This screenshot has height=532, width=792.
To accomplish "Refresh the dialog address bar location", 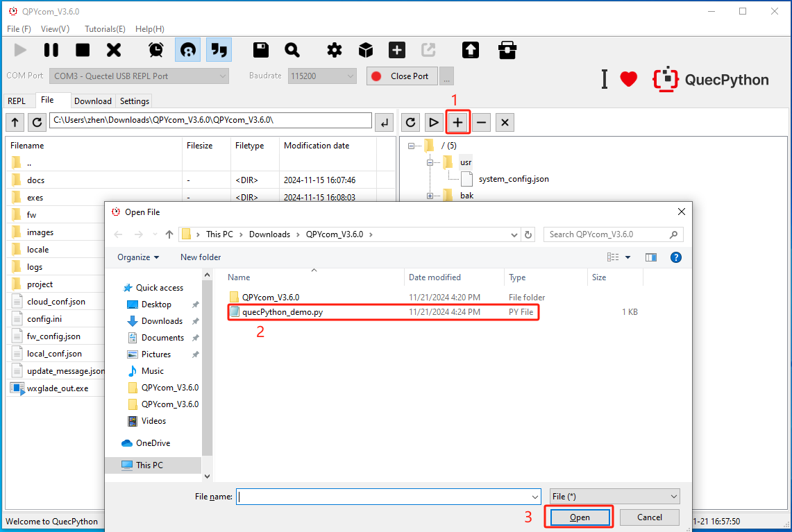I will [x=528, y=234].
